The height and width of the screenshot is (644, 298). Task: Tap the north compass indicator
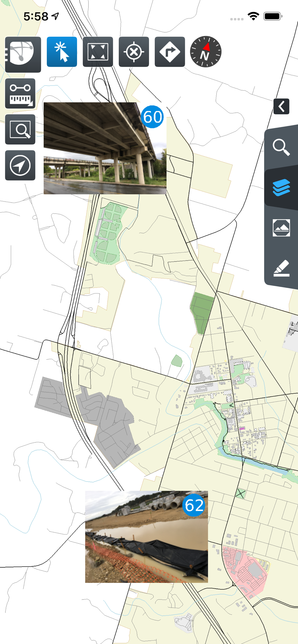point(206,52)
